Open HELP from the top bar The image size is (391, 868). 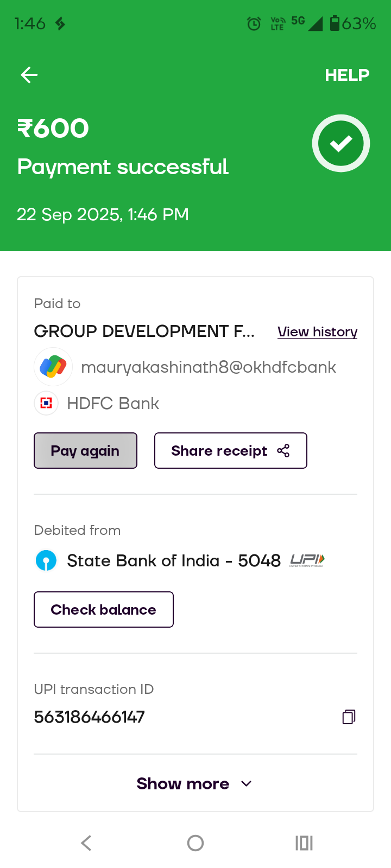coord(347,75)
